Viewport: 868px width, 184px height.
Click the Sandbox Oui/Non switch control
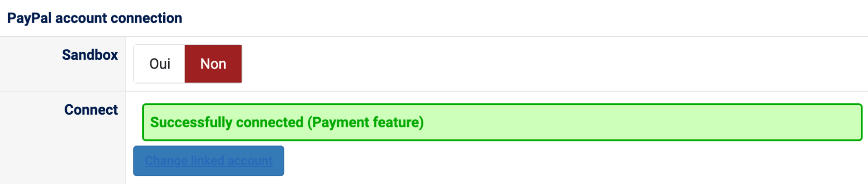point(188,64)
